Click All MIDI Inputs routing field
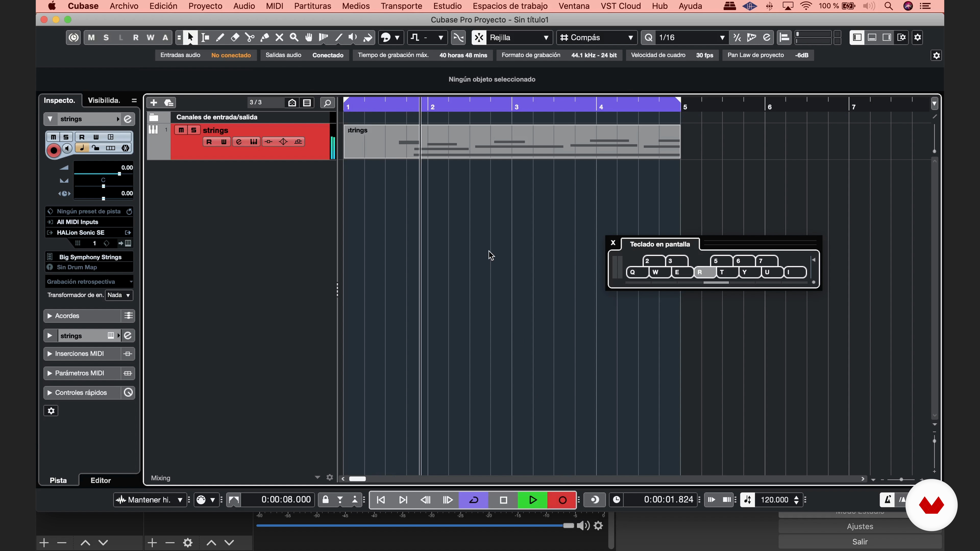 (89, 222)
